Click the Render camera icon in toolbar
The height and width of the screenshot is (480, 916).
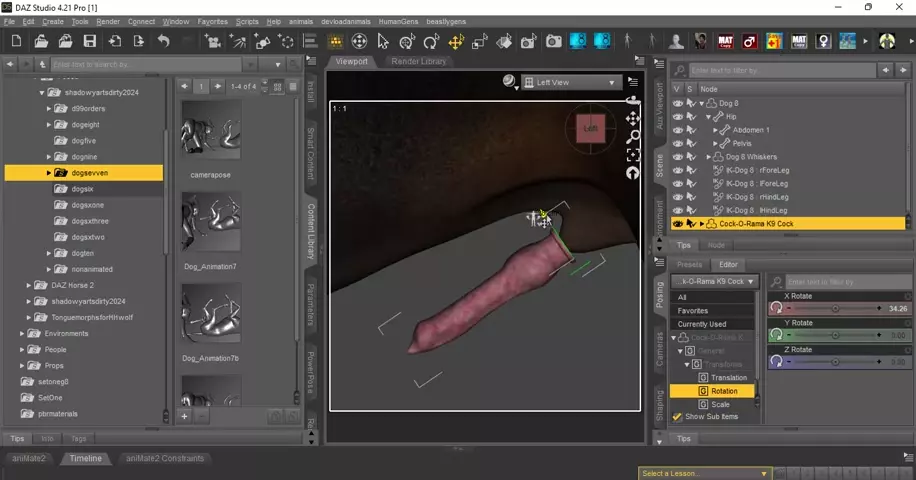pyautogui.click(x=553, y=42)
